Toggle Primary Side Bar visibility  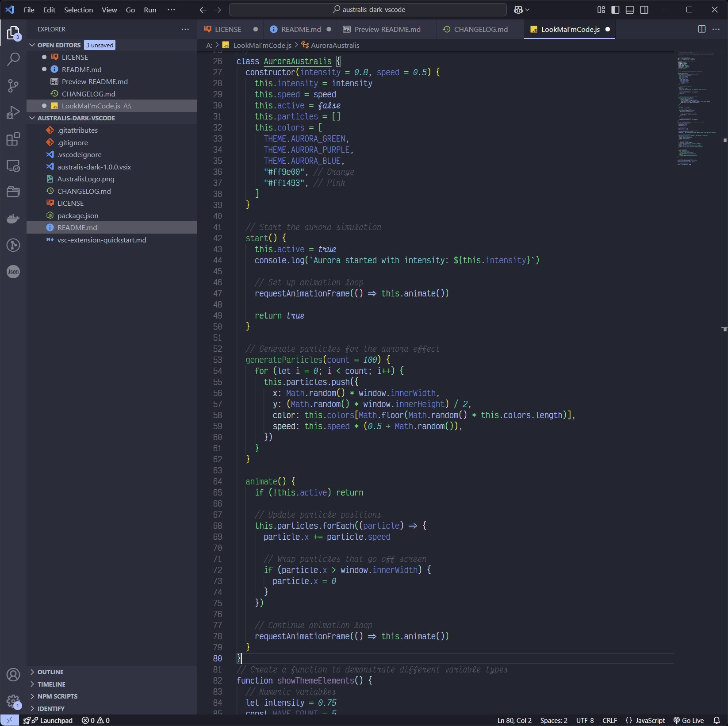point(615,10)
